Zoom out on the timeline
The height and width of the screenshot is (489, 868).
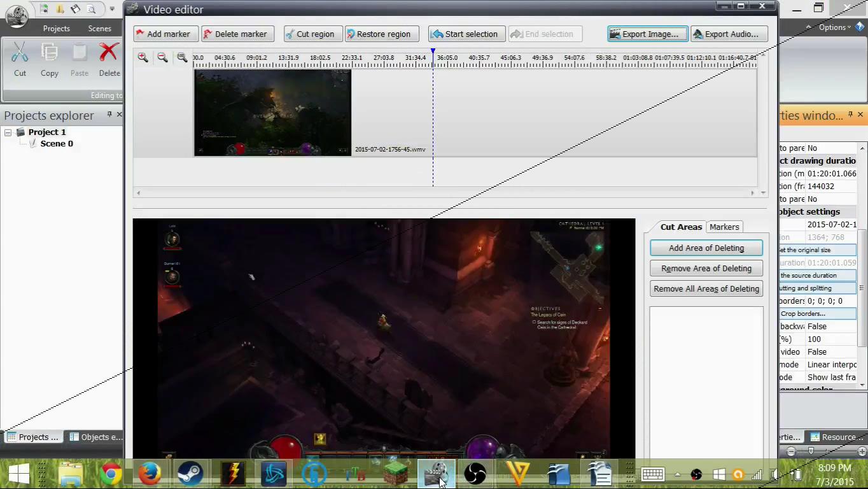coord(162,57)
